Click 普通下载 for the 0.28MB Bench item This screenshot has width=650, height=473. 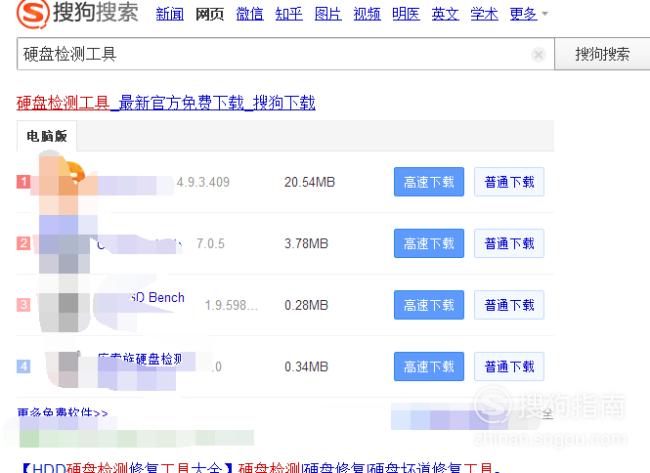click(x=509, y=305)
